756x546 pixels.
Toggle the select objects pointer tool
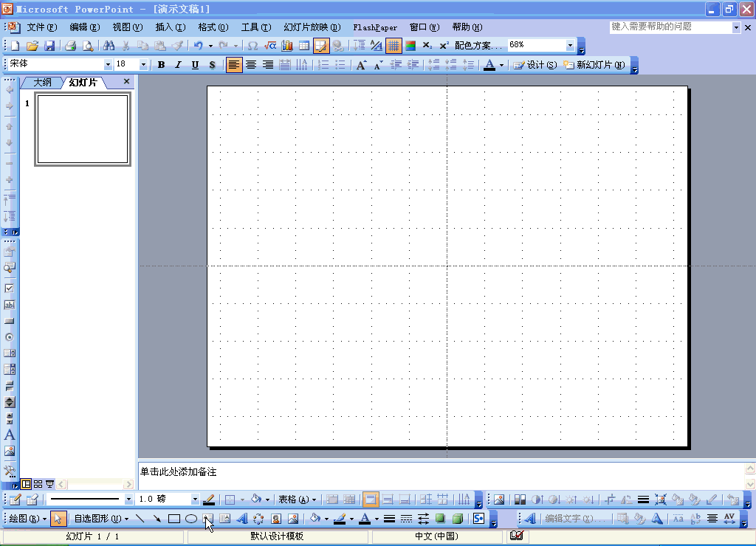coord(58,519)
